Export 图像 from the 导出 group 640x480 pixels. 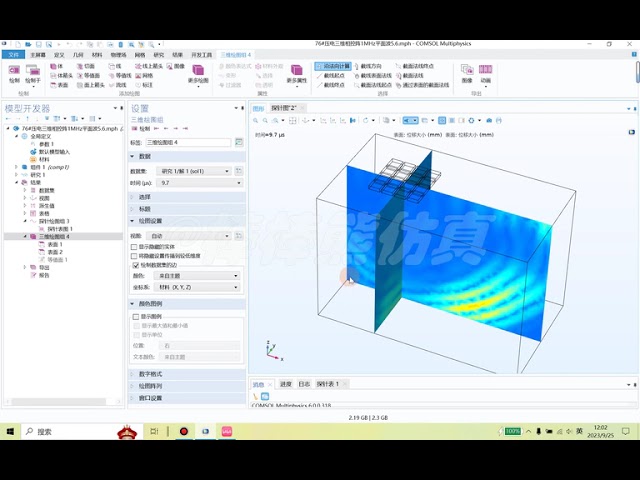point(467,73)
